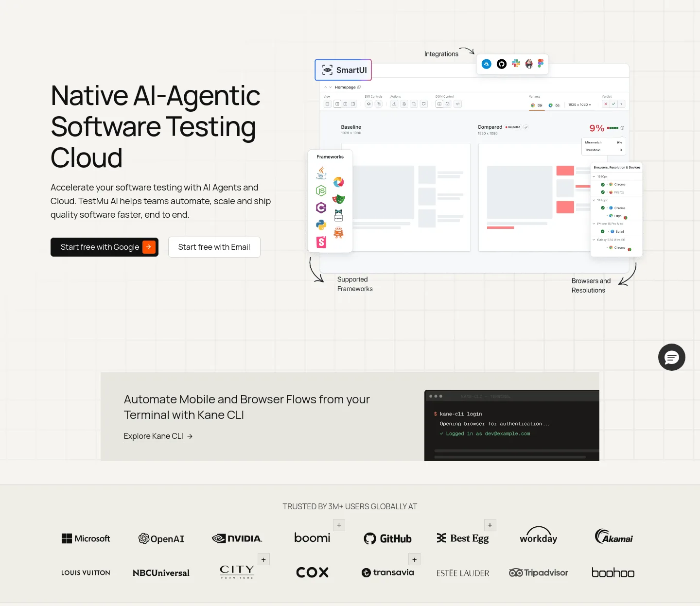Screen dimensions: 700x606
Task: Select the Node.js framework icon
Action: (321, 191)
